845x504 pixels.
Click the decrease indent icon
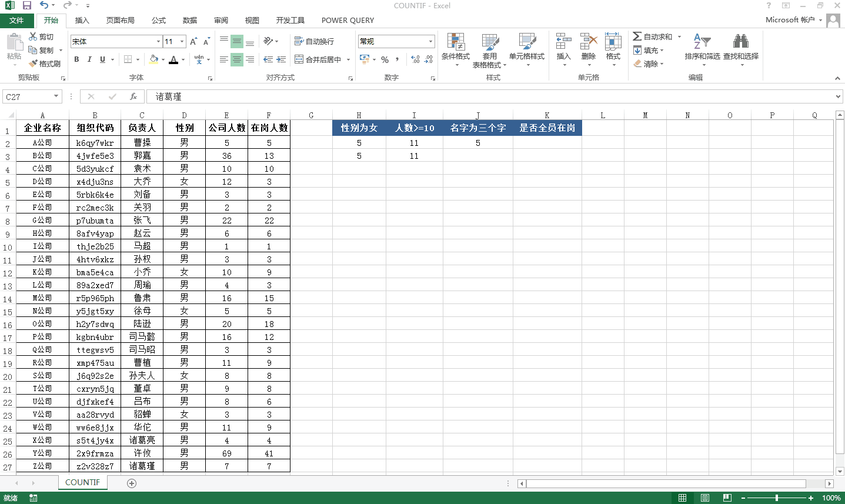tap(268, 59)
